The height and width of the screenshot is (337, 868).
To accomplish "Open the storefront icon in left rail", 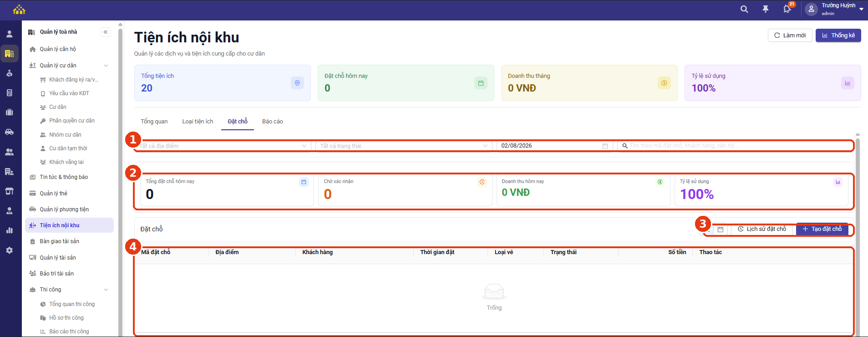I will click(10, 191).
